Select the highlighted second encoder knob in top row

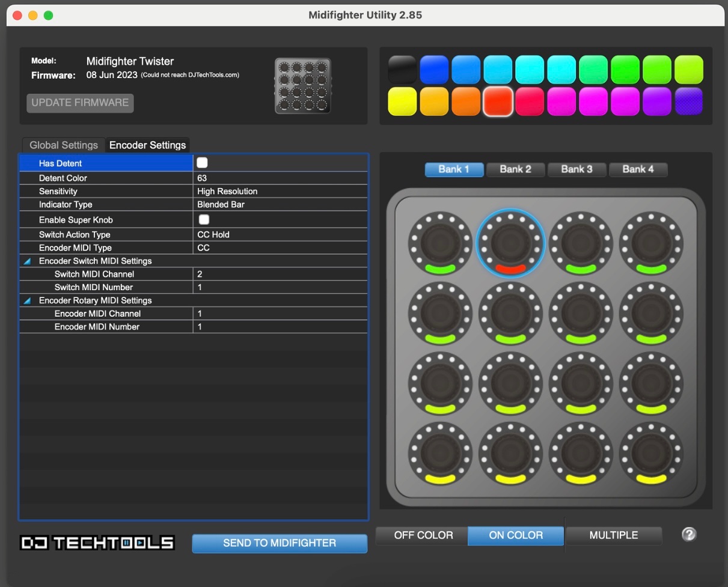click(x=510, y=243)
